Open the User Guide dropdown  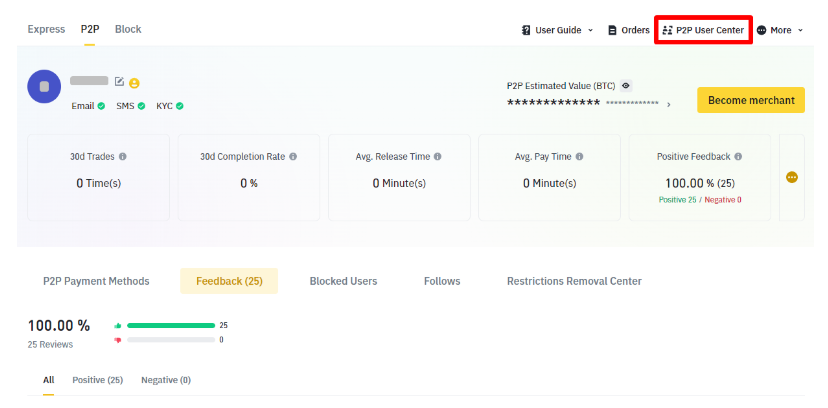click(557, 30)
